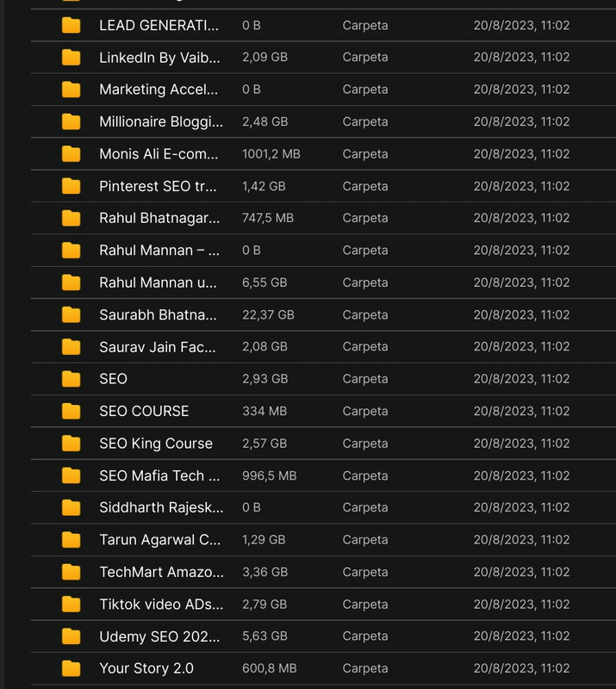Click the folder icon beside LEAD GENERATI...
The width and height of the screenshot is (616, 689).
coord(71,25)
